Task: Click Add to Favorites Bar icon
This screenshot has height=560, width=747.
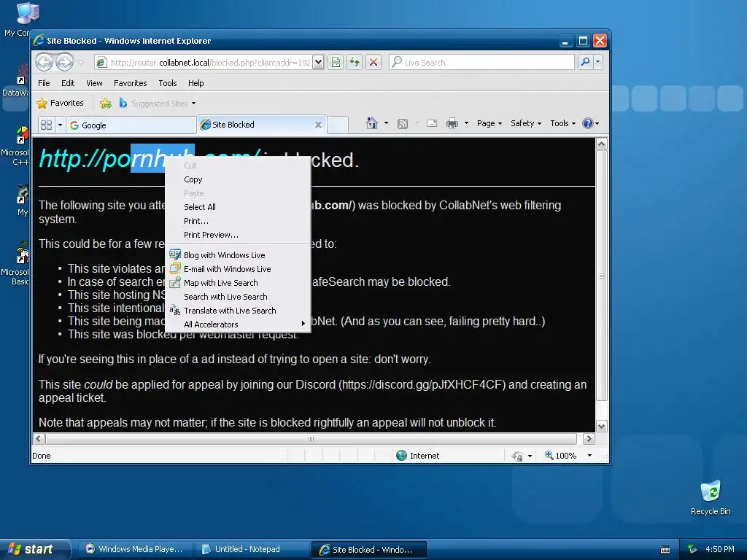Action: coord(106,103)
